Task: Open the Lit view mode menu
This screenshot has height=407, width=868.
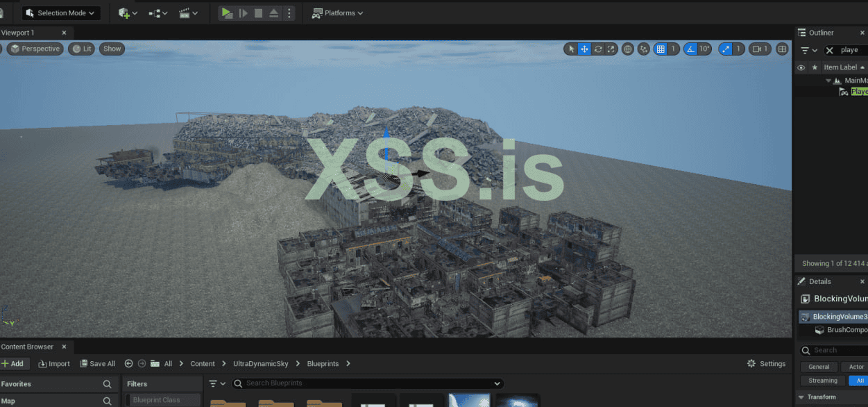Action: [81, 49]
